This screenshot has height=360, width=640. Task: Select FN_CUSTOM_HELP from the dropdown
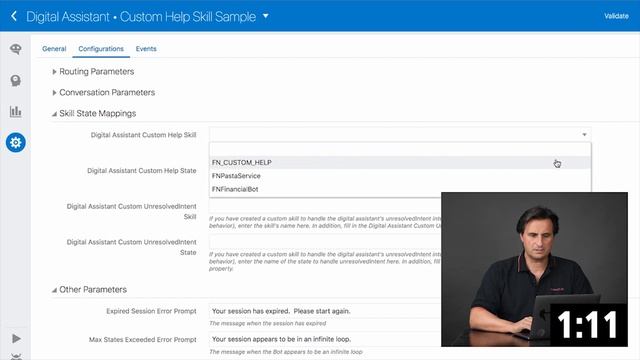[400, 162]
